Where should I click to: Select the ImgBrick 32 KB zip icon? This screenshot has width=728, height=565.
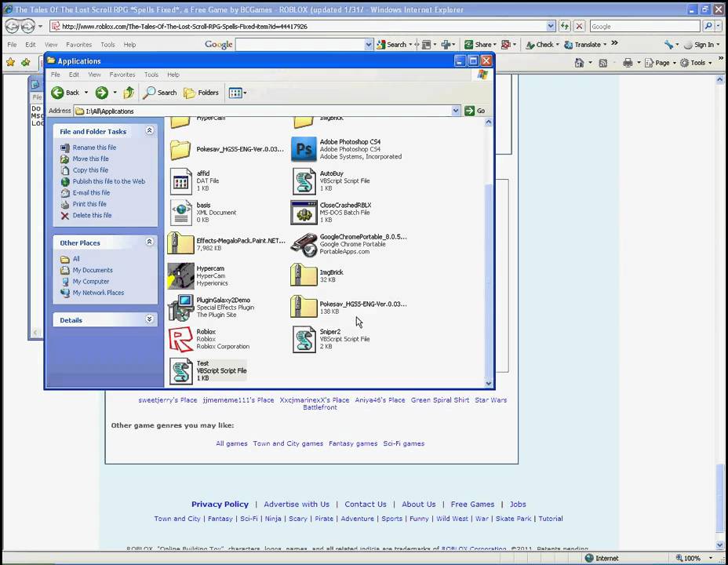point(304,275)
